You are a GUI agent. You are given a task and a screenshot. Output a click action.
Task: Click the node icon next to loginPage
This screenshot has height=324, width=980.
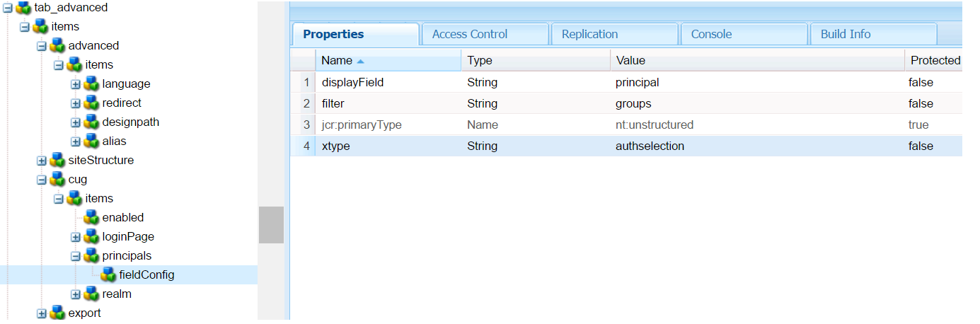[91, 236]
